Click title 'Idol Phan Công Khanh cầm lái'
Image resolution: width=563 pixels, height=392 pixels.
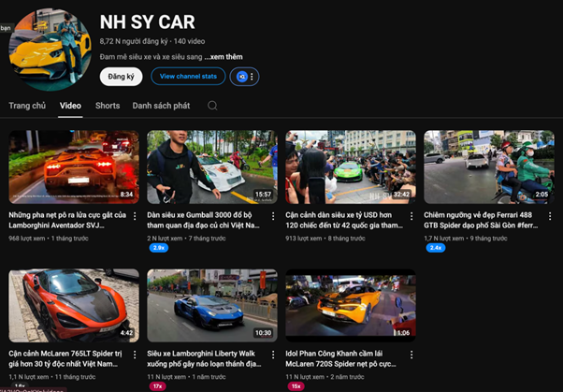[340, 358]
